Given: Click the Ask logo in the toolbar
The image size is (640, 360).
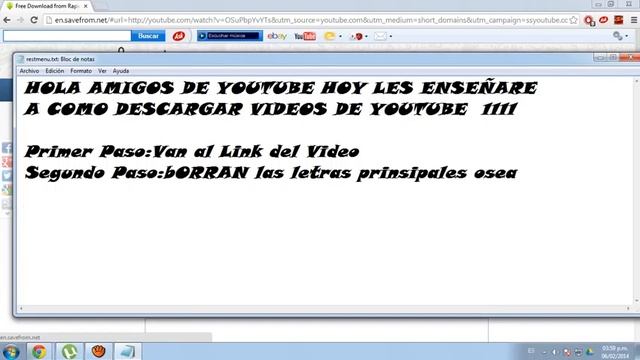Looking at the screenshot, I should pyautogui.click(x=178, y=36).
